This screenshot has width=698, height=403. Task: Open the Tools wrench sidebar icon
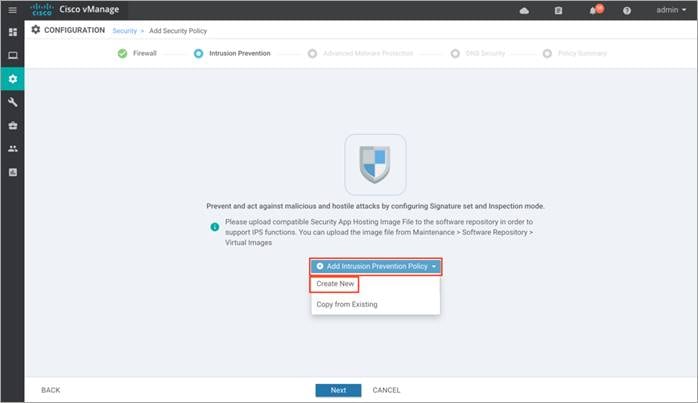point(13,102)
